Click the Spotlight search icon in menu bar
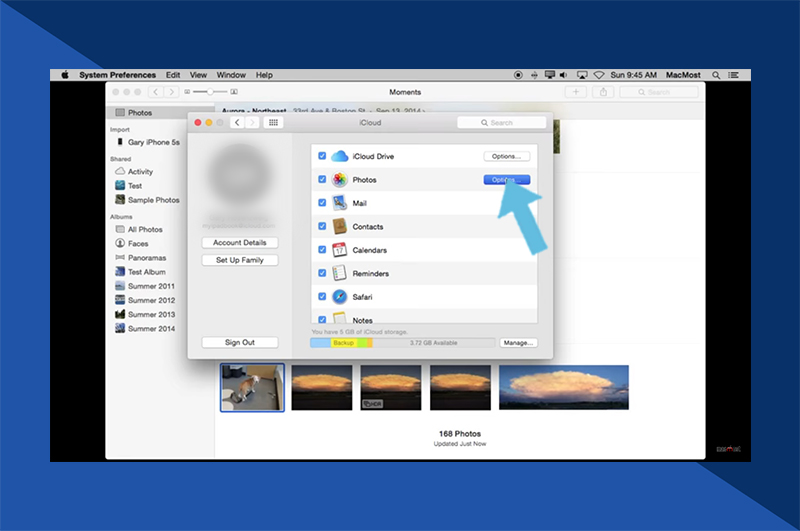 pyautogui.click(x=716, y=75)
